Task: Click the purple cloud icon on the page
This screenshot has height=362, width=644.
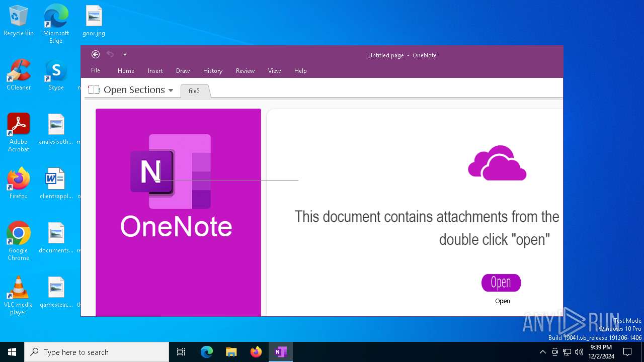Action: [x=497, y=163]
